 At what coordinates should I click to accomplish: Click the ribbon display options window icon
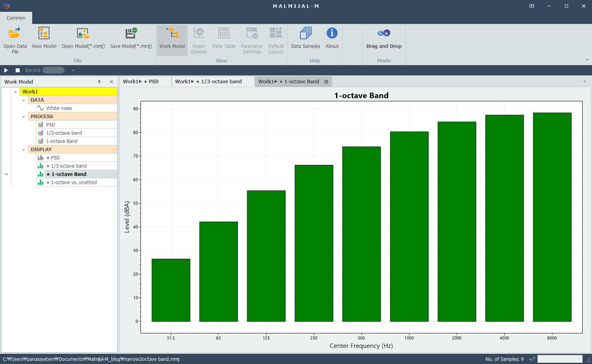532,6
